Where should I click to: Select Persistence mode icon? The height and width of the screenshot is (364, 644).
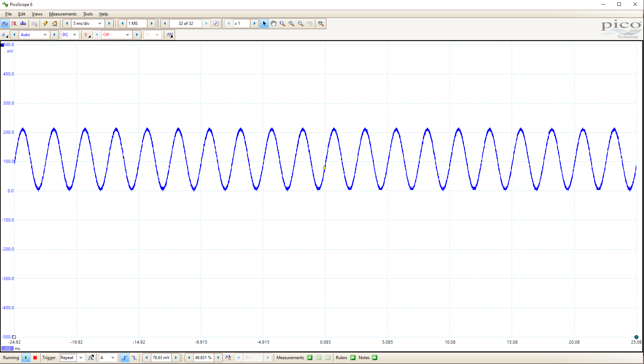point(14,24)
